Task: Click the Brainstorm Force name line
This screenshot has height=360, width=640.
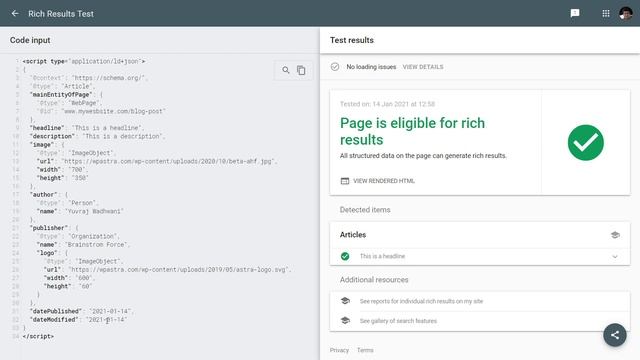Action: pos(83,244)
